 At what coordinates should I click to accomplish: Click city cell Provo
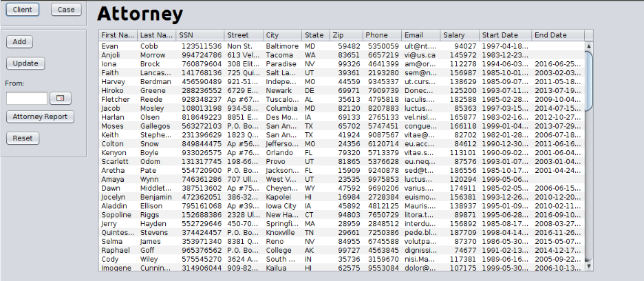(275, 162)
